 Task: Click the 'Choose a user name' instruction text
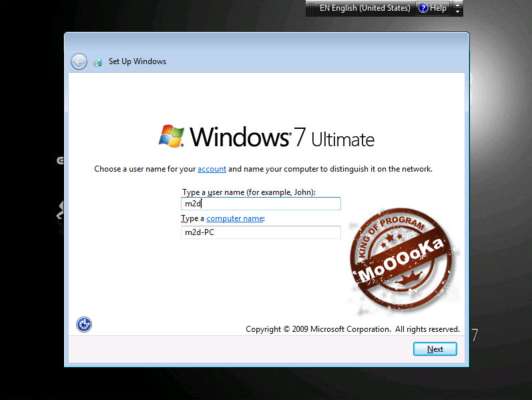[263, 169]
